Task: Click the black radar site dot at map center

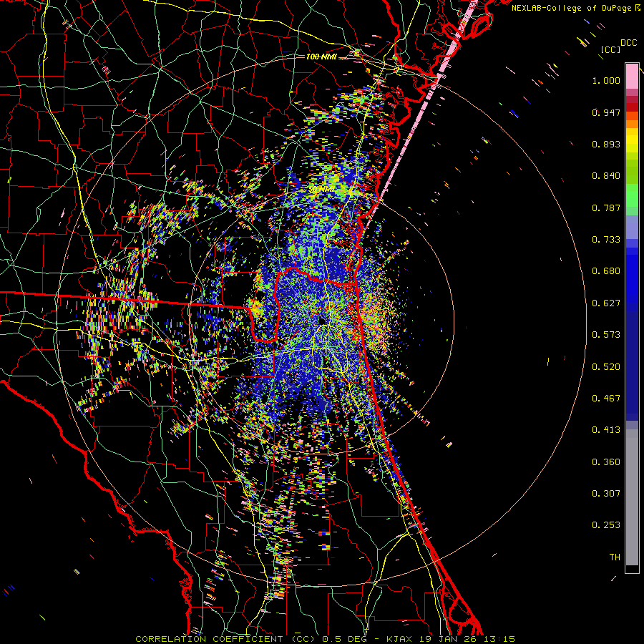Action: click(x=322, y=321)
